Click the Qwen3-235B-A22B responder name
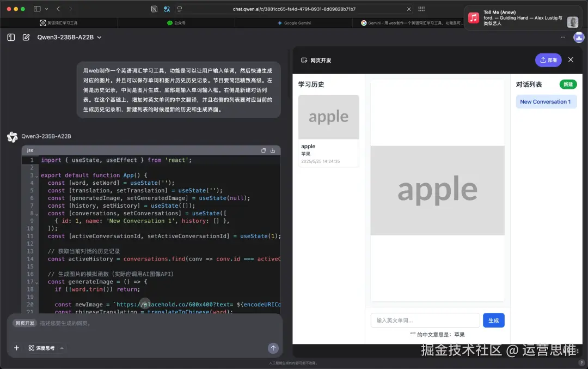588x369 pixels. (46, 136)
